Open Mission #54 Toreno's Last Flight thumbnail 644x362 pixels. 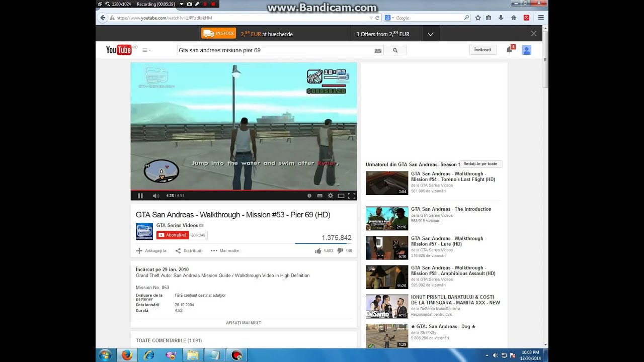click(x=387, y=183)
